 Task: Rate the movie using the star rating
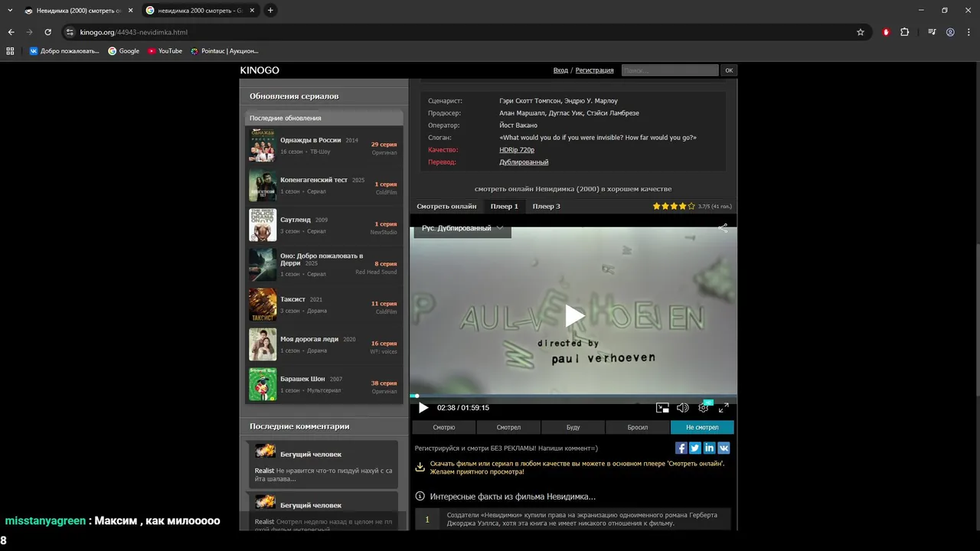674,207
